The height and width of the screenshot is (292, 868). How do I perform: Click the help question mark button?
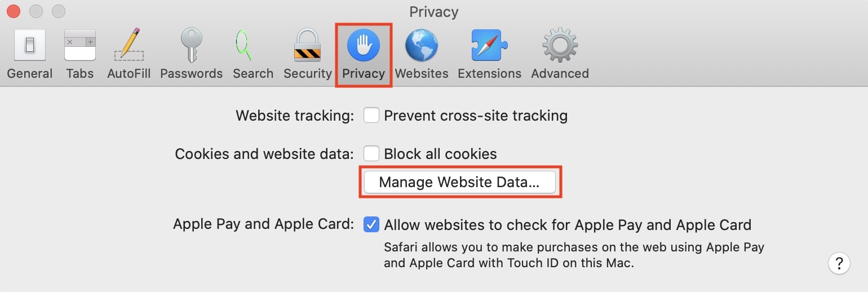pyautogui.click(x=839, y=263)
